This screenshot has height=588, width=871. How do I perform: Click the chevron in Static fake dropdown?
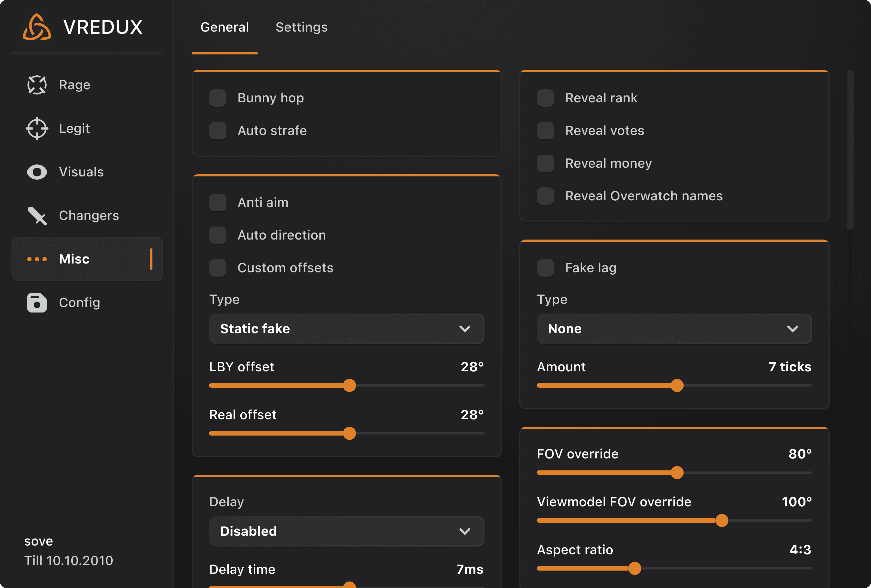[x=465, y=329]
